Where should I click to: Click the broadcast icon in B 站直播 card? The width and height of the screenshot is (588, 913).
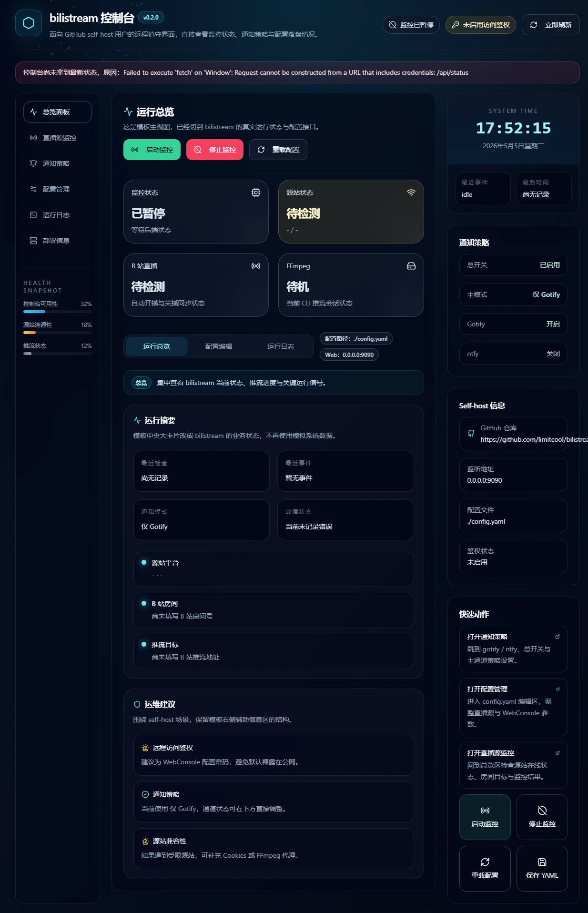click(x=256, y=266)
